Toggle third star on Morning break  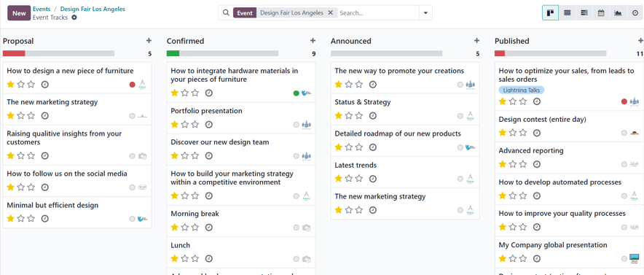[195, 228]
